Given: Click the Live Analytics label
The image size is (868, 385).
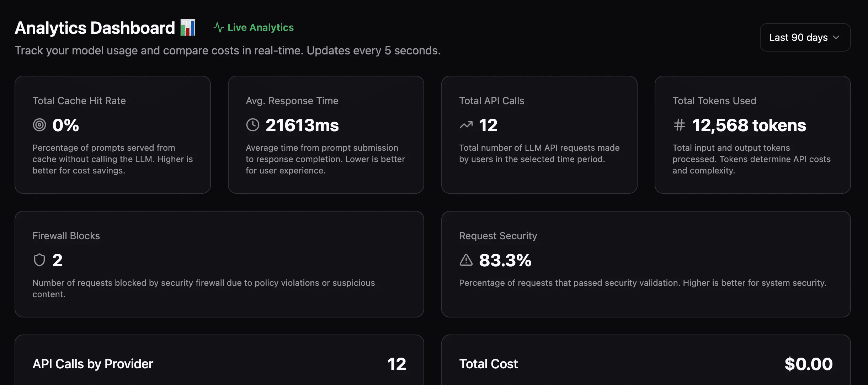Looking at the screenshot, I should coord(260,27).
